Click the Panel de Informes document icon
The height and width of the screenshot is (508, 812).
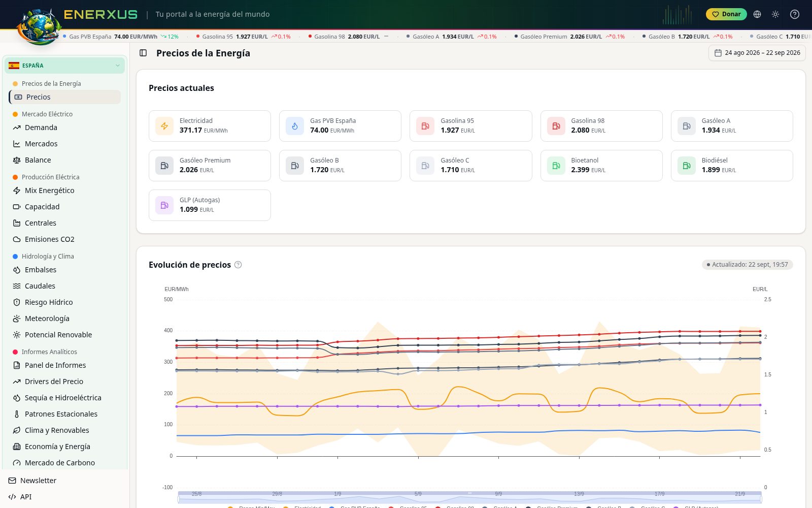[x=17, y=365]
